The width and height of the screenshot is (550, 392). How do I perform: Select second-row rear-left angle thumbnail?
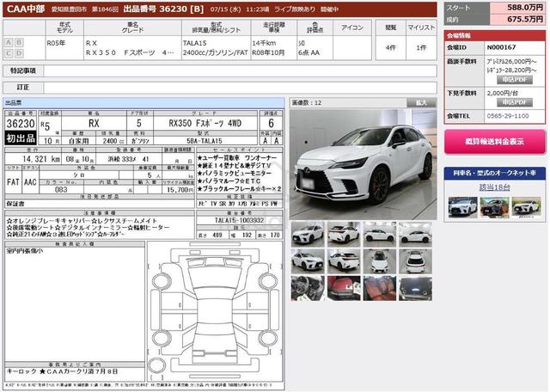pos(344,261)
